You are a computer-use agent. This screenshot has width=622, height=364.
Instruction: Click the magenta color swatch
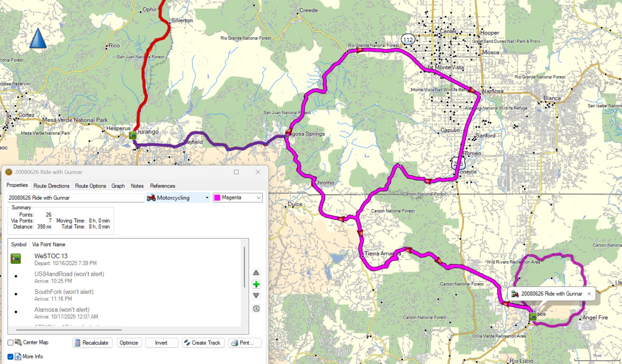(217, 198)
